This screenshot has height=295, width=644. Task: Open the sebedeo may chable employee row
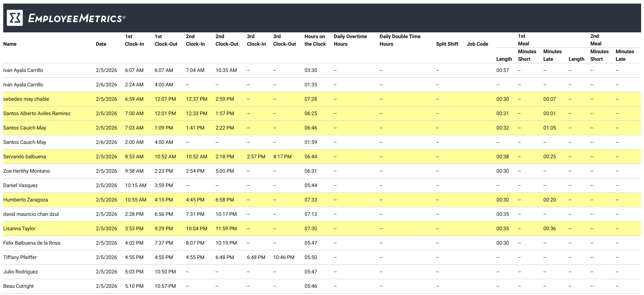coord(26,99)
